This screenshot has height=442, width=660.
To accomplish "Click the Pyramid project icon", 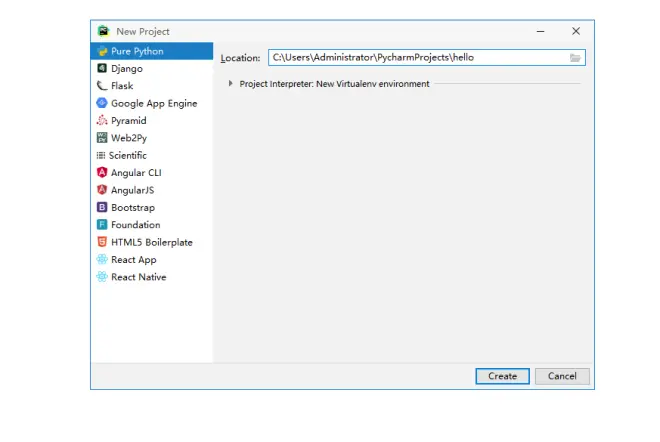I will pos(102,120).
